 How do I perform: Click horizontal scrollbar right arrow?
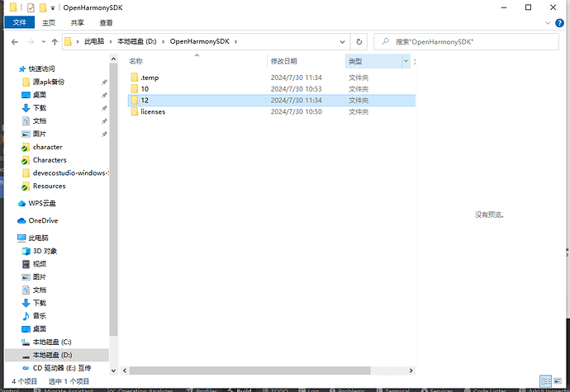(x=411, y=371)
